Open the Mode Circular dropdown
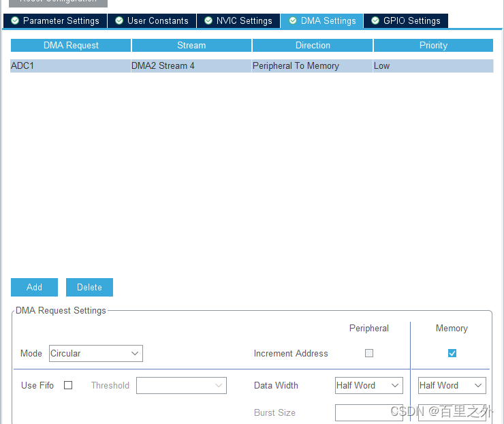Viewport: 504px width, 424px height. click(96, 353)
